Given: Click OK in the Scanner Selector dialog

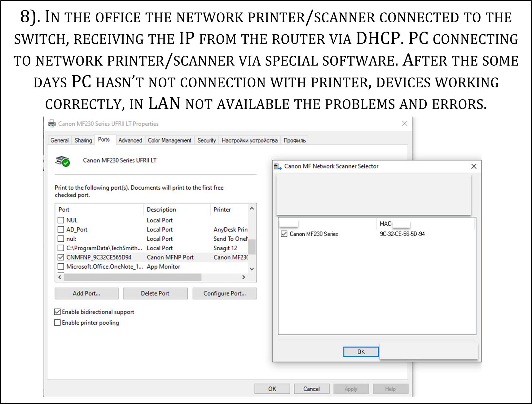Looking at the screenshot, I should (361, 352).
